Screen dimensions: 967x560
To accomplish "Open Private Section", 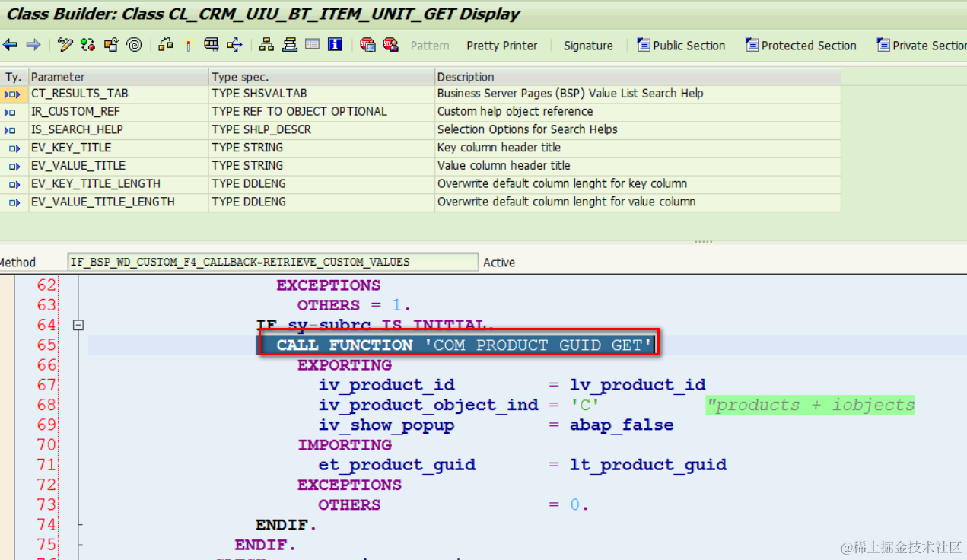I will pyautogui.click(x=921, y=46).
